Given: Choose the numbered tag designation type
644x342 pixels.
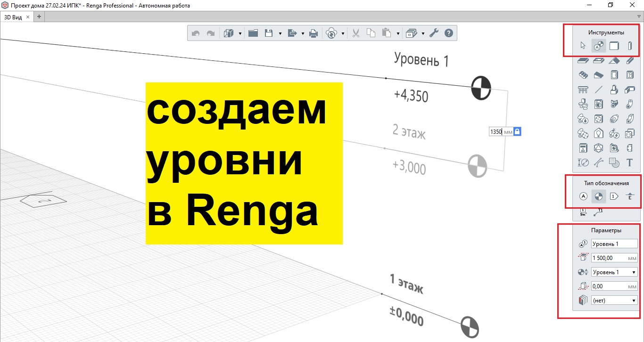Looking at the screenshot, I should [614, 196].
